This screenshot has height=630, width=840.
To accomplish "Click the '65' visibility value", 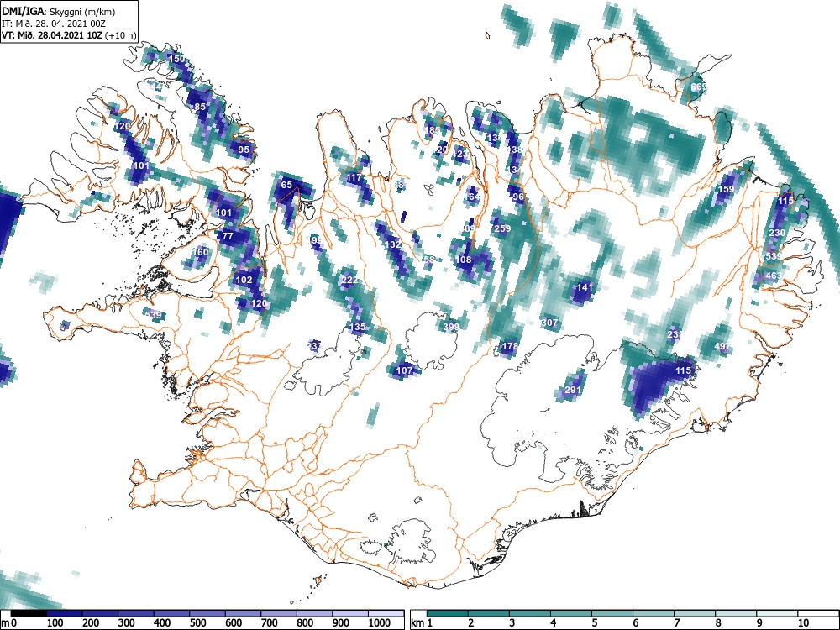I will point(286,185).
